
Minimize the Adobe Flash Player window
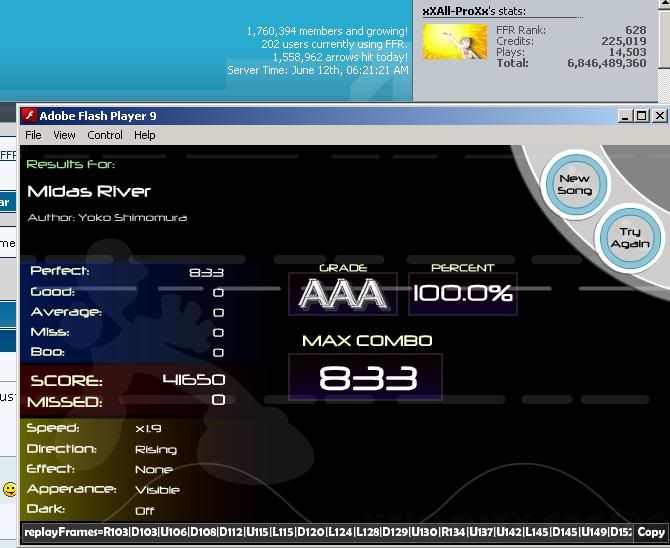[x=625, y=116]
